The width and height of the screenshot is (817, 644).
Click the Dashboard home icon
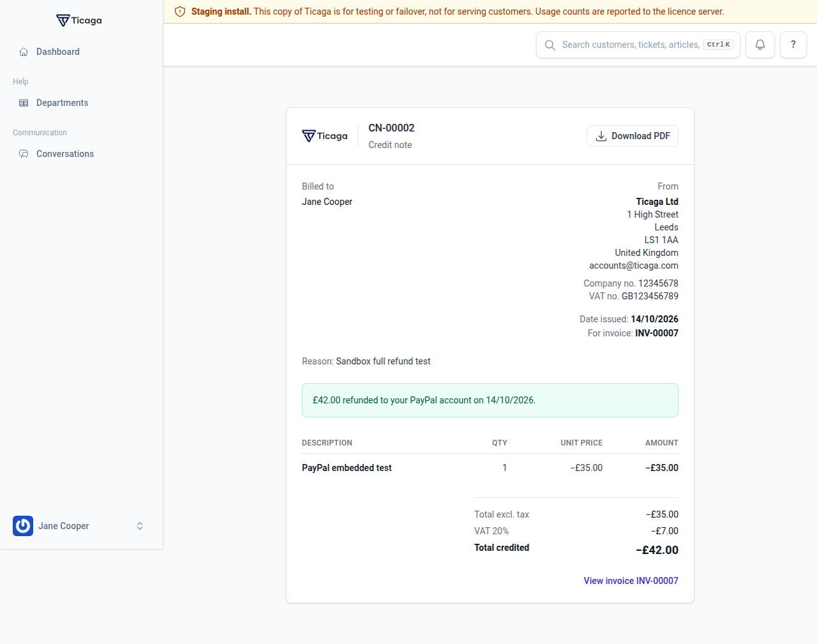point(24,52)
